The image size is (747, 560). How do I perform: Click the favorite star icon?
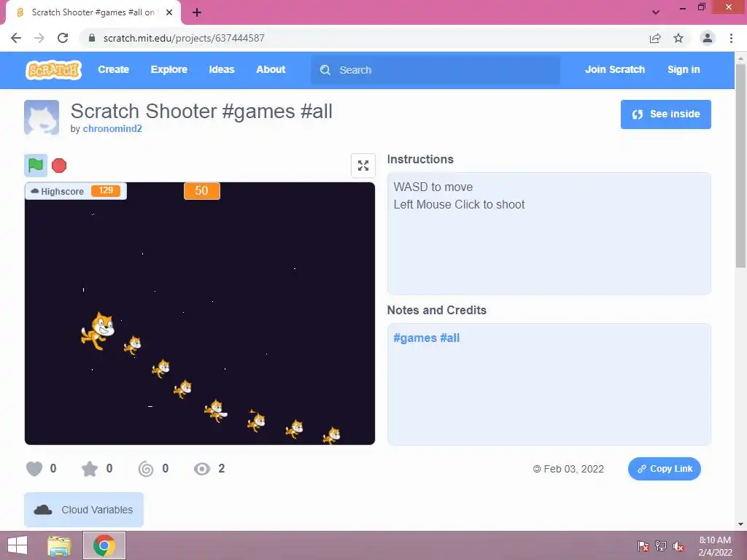click(x=90, y=469)
